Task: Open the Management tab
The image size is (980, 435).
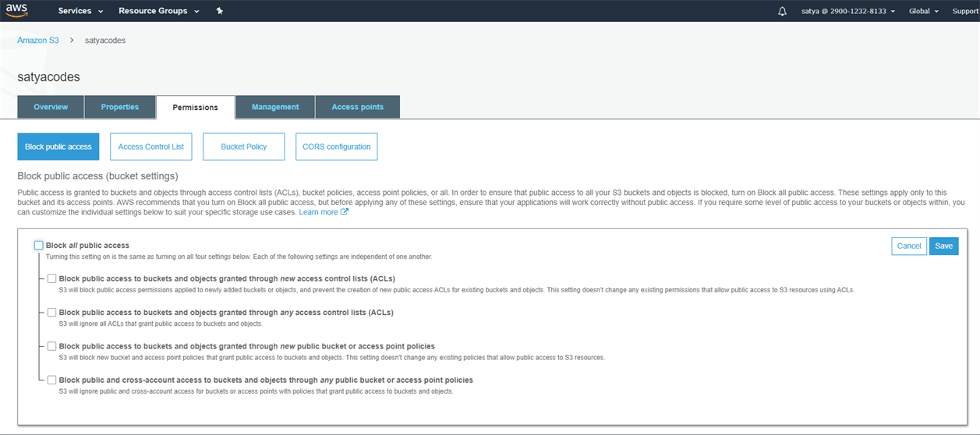Action: point(275,107)
